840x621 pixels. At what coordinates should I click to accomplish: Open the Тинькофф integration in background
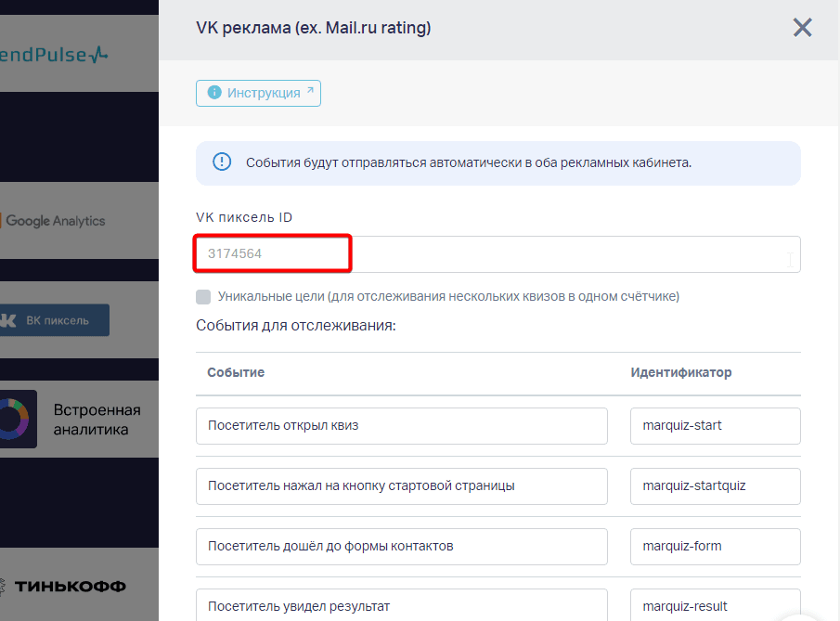79,584
